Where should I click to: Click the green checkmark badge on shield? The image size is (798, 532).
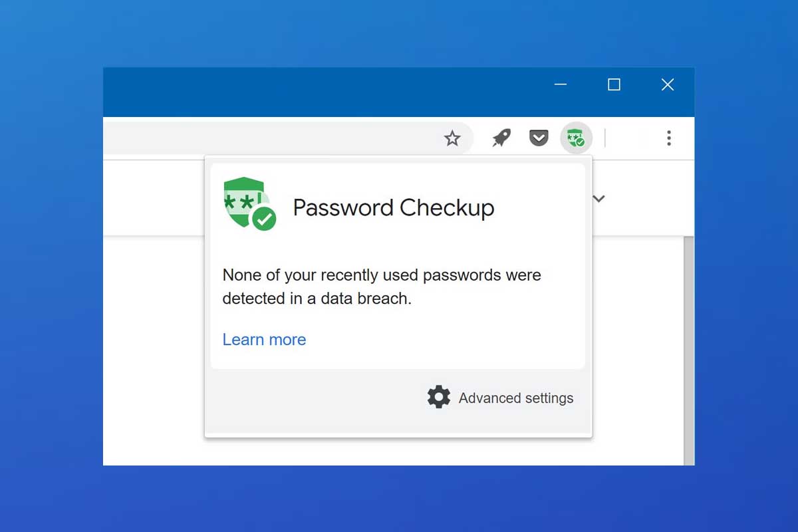[264, 218]
